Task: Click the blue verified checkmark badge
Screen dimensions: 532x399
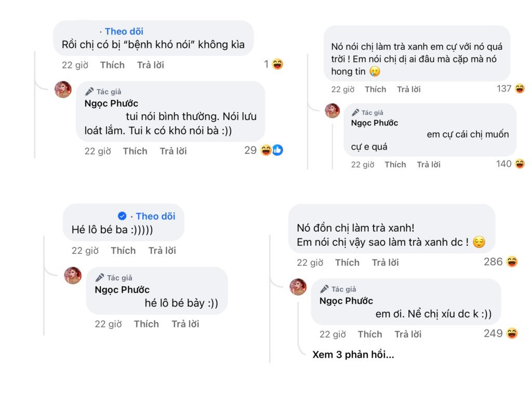Action: pos(121,216)
